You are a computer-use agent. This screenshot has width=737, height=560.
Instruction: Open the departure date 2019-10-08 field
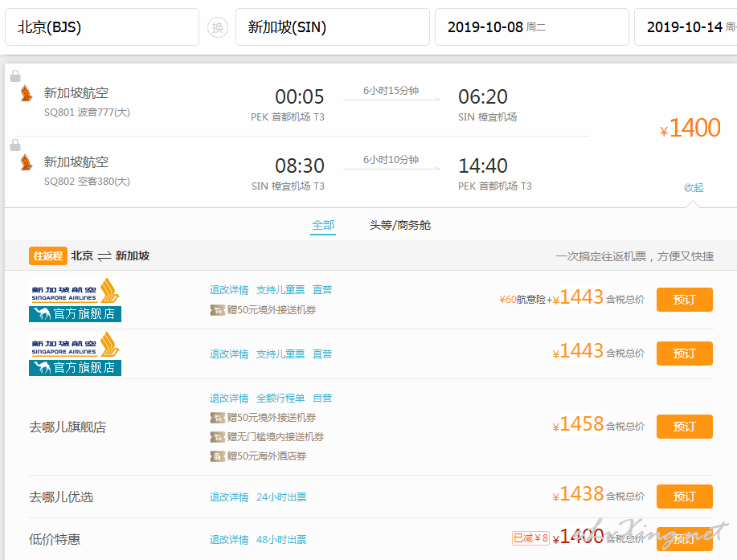[x=531, y=27]
